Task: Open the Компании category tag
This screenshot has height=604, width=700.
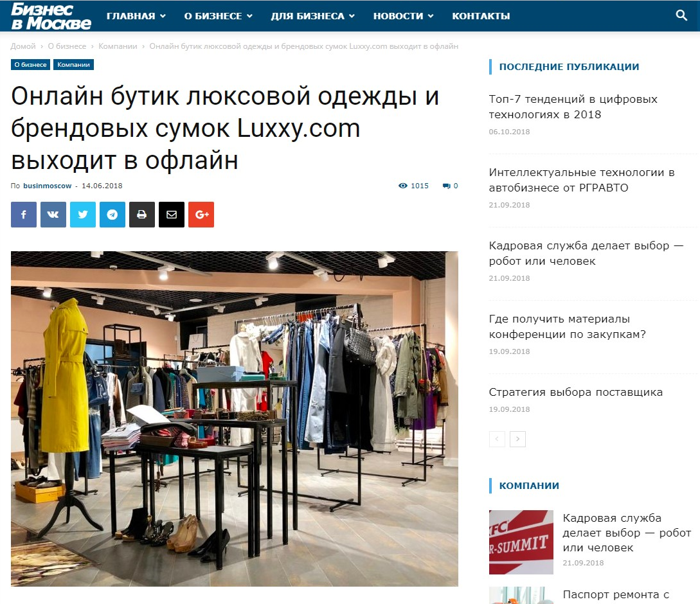Action: (x=74, y=65)
